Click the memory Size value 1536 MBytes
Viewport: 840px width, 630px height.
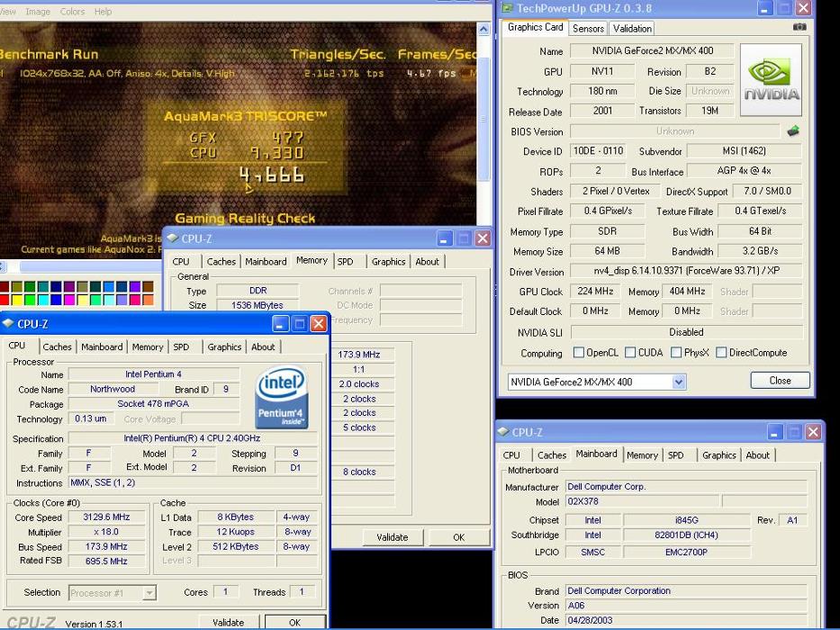click(x=257, y=305)
